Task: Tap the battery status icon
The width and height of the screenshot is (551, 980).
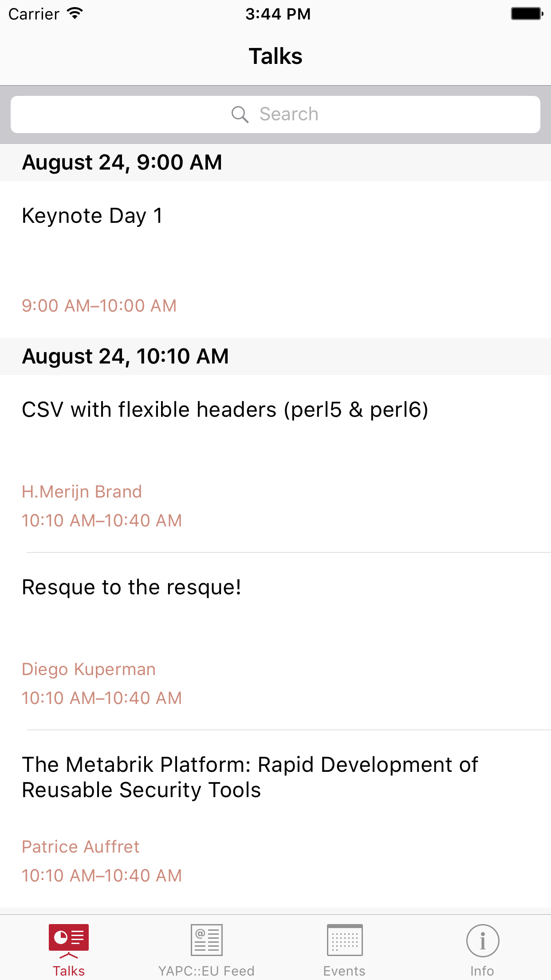Action: [527, 14]
